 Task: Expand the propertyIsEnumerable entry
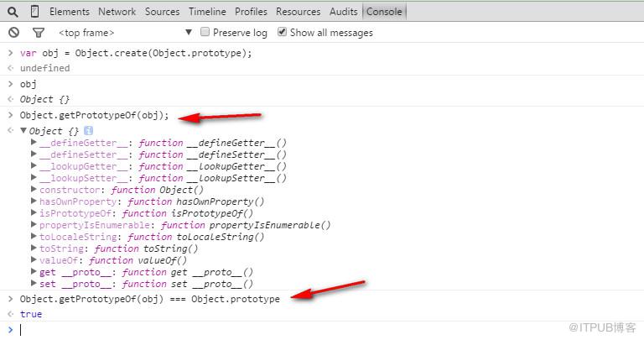[x=34, y=224]
